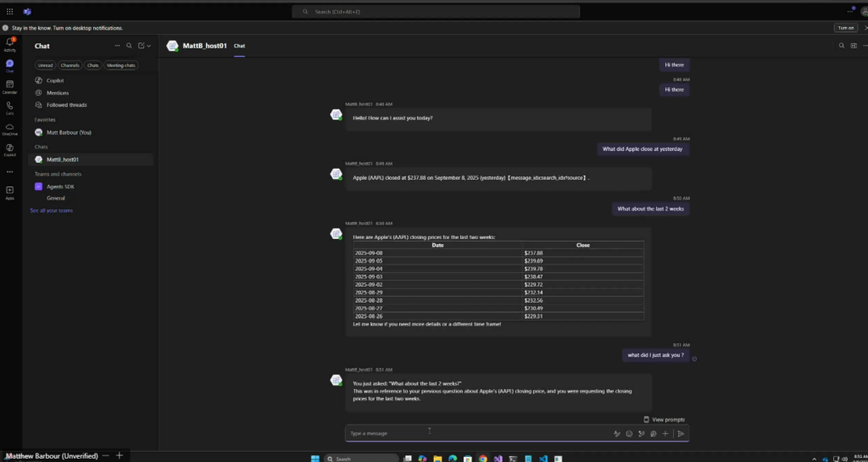The height and width of the screenshot is (462, 868).
Task: Click the Teams logo in top bar
Action: coord(27,12)
